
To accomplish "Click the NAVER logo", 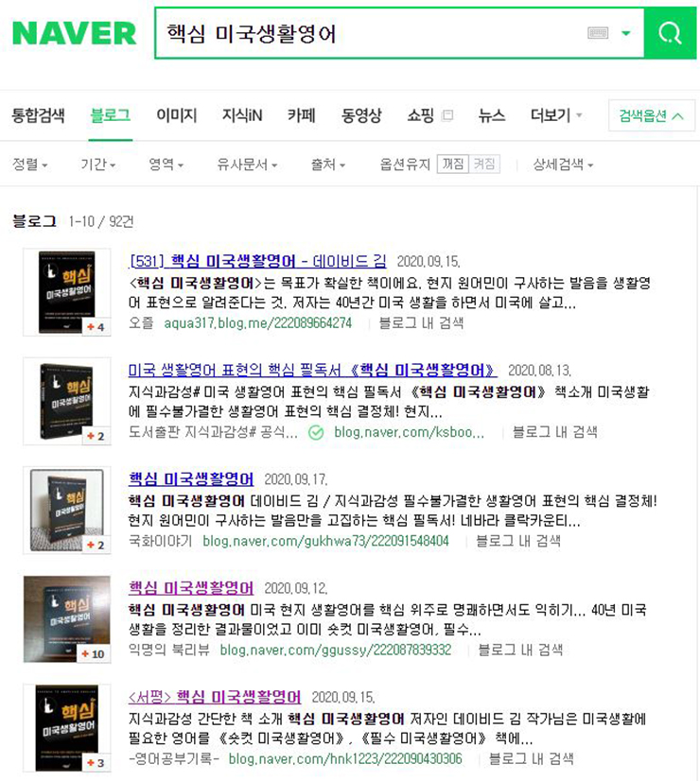I will point(74,33).
